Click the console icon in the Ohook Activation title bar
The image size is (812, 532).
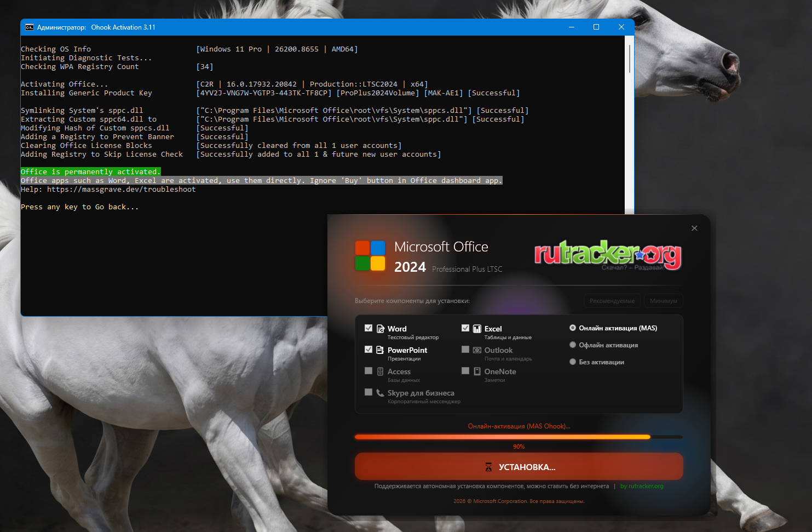[30, 27]
